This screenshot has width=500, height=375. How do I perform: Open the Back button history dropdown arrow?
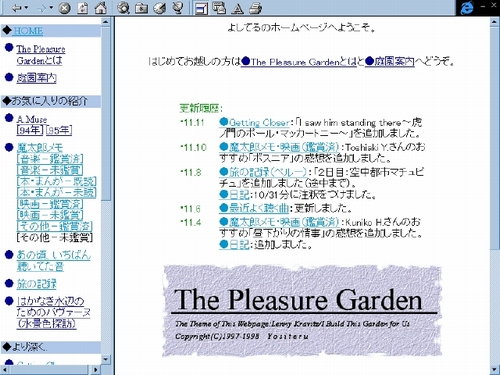point(26,8)
